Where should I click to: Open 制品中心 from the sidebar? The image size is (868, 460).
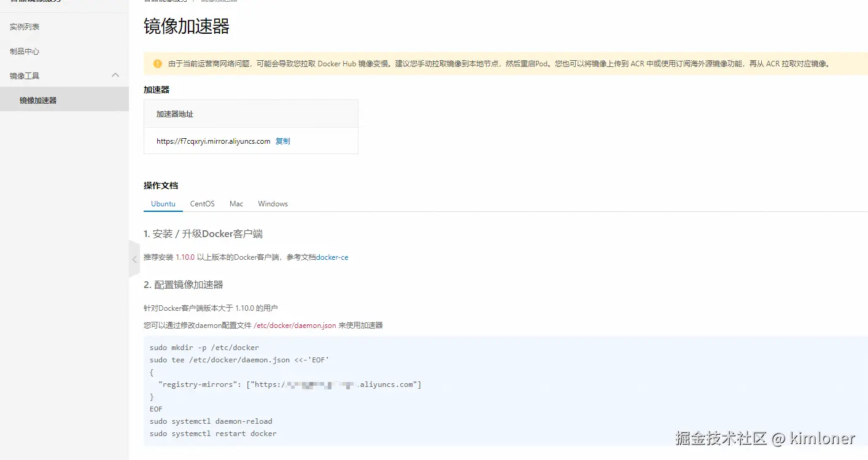coord(24,50)
